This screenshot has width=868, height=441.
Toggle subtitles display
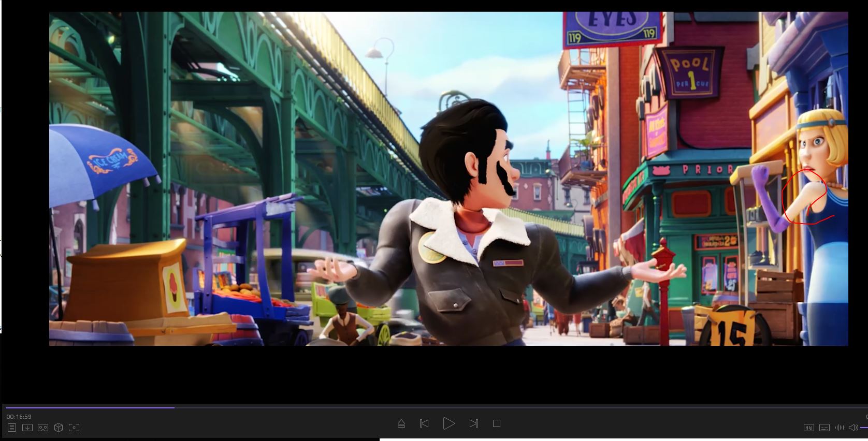tap(824, 428)
